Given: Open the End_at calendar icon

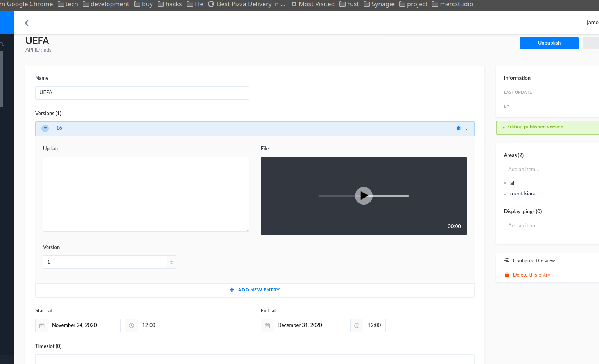Looking at the screenshot, I should pos(267,326).
